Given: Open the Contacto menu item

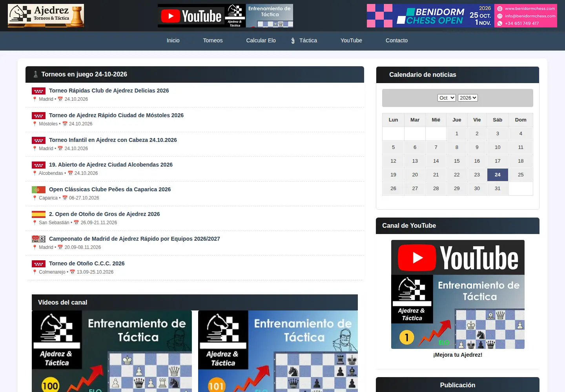Looking at the screenshot, I should [x=397, y=40].
